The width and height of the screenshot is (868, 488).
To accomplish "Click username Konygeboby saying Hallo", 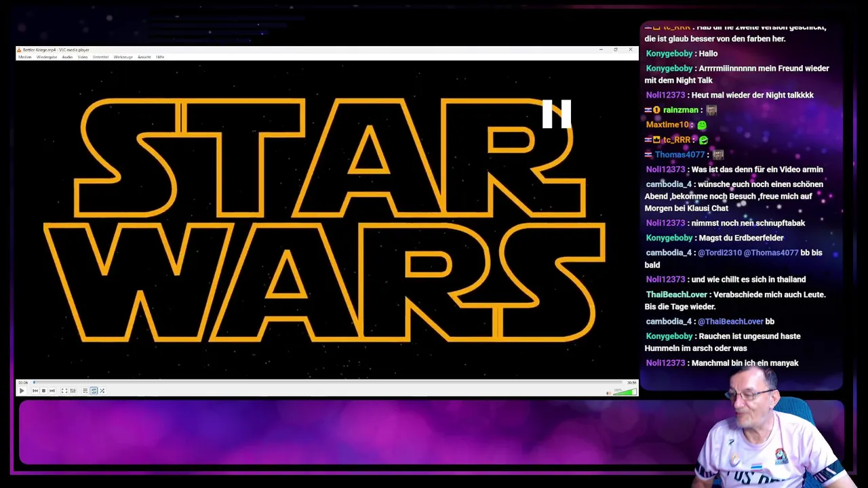I will [669, 54].
